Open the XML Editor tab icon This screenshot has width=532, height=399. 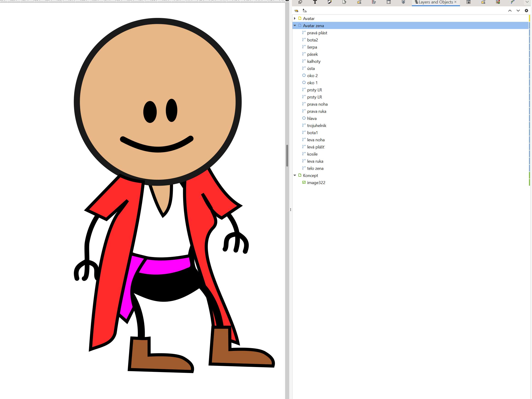click(388, 2)
